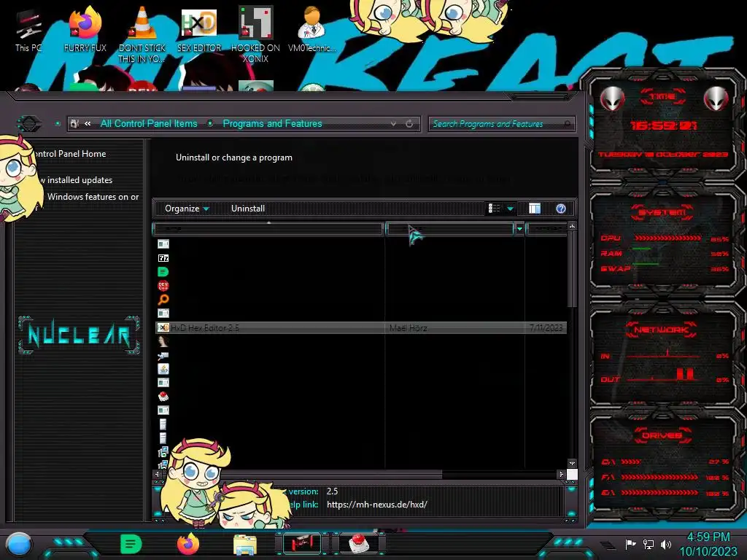The image size is (747, 560).
Task: Select the green chat app entry in list
Action: (x=163, y=272)
